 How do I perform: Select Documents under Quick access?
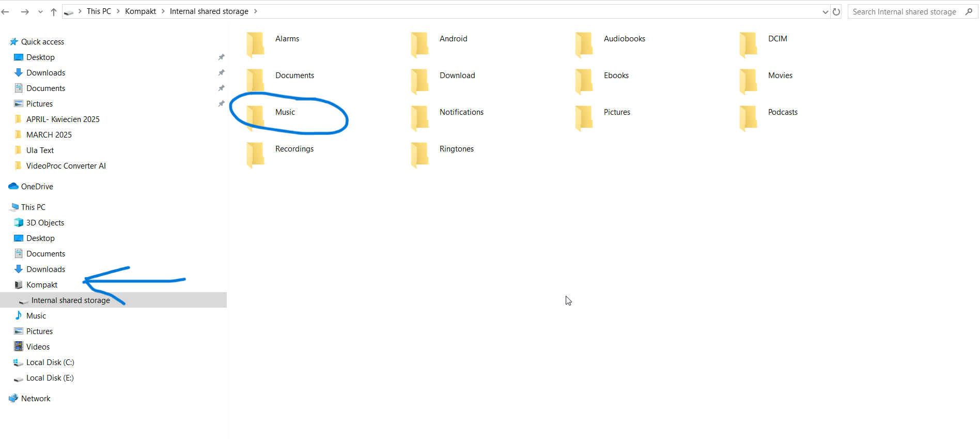[x=45, y=88]
